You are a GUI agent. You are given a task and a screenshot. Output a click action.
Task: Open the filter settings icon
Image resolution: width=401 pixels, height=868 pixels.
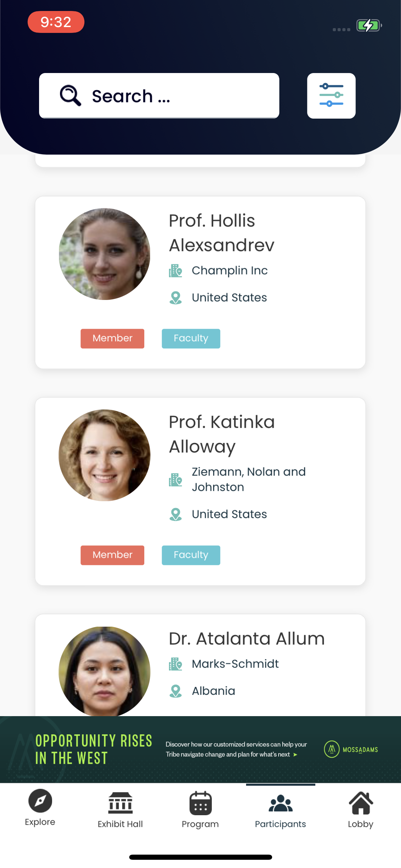(x=331, y=96)
